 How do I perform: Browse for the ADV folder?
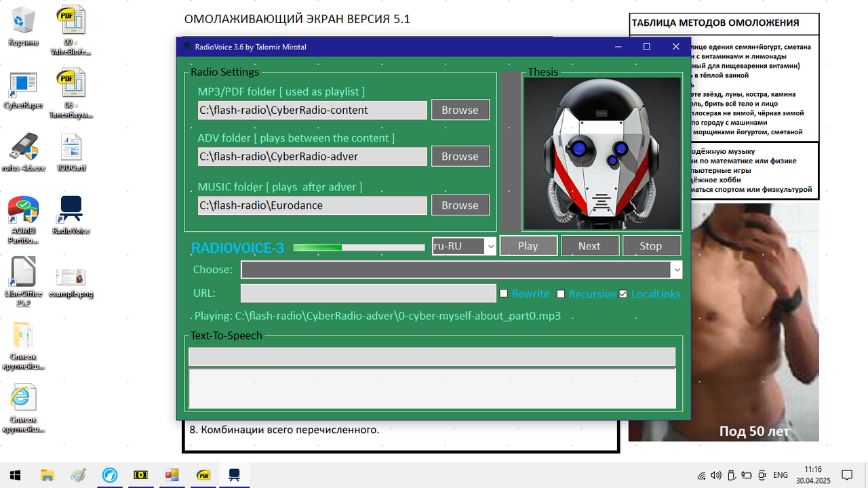coord(460,156)
